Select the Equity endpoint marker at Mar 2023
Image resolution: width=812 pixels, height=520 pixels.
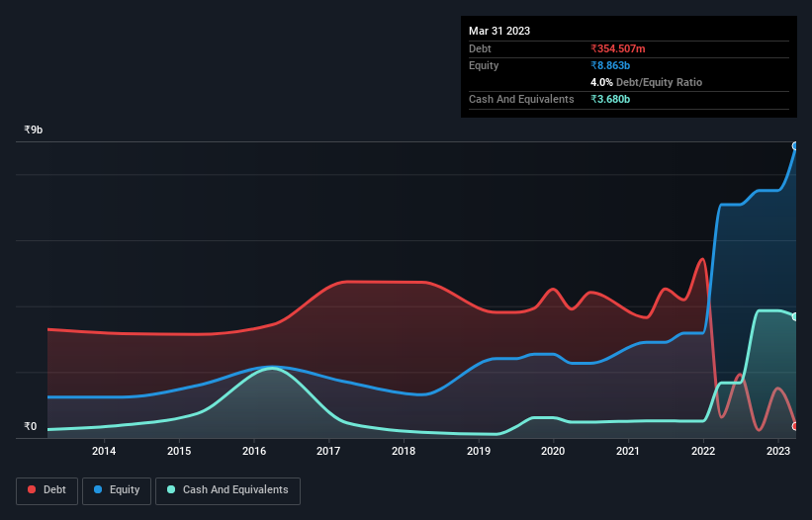(796, 146)
